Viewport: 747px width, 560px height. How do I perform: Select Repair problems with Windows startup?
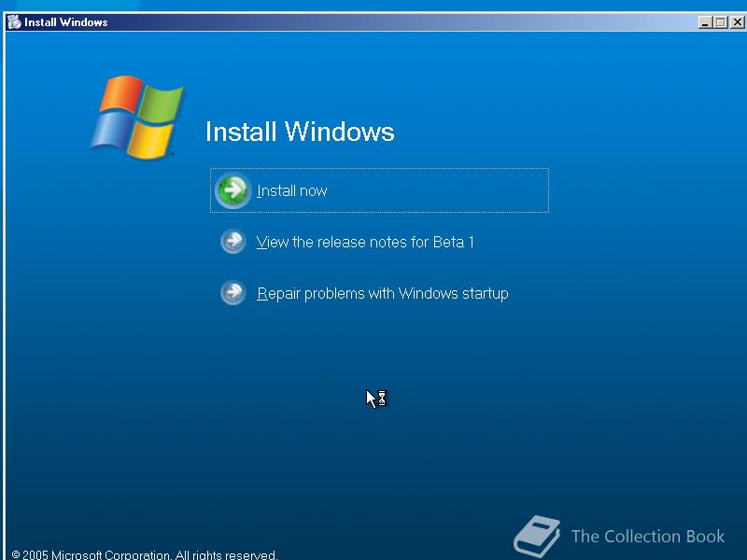point(383,293)
